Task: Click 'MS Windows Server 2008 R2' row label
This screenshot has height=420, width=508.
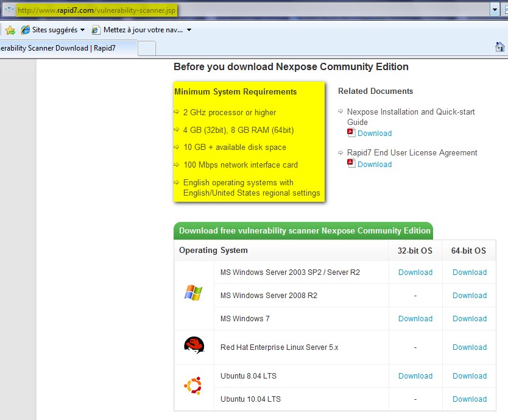Action: pyautogui.click(x=269, y=296)
